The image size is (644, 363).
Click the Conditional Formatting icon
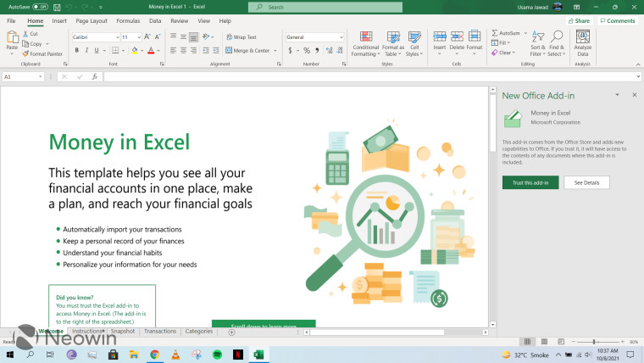pyautogui.click(x=365, y=37)
